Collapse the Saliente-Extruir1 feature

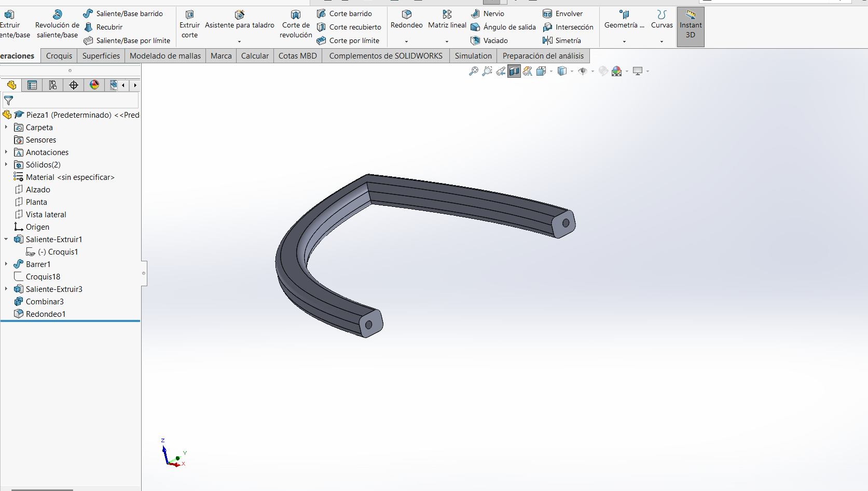6,239
